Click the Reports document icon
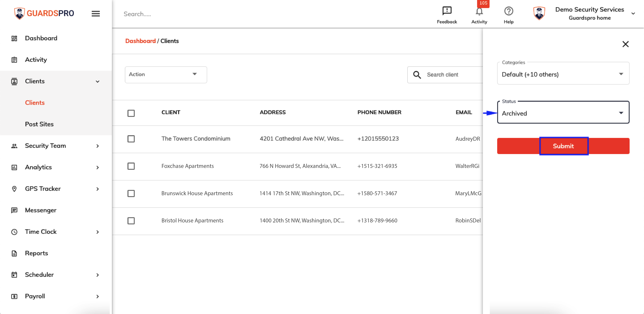The image size is (644, 314). pos(14,253)
